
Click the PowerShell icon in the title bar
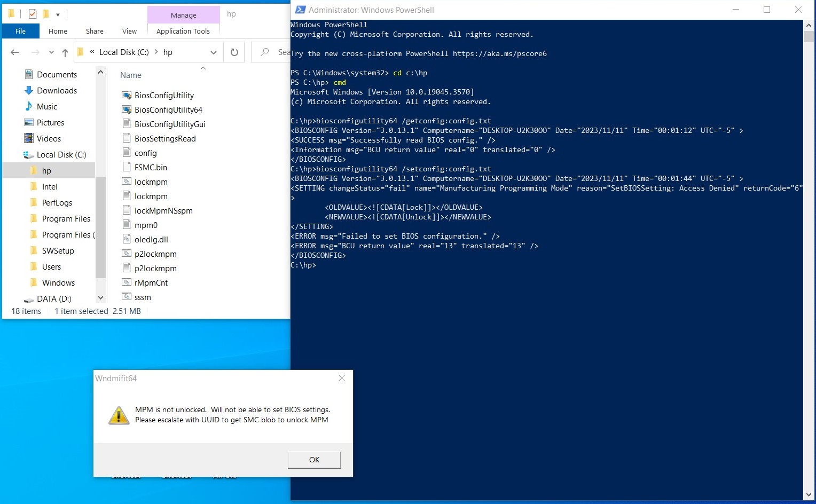[301, 10]
